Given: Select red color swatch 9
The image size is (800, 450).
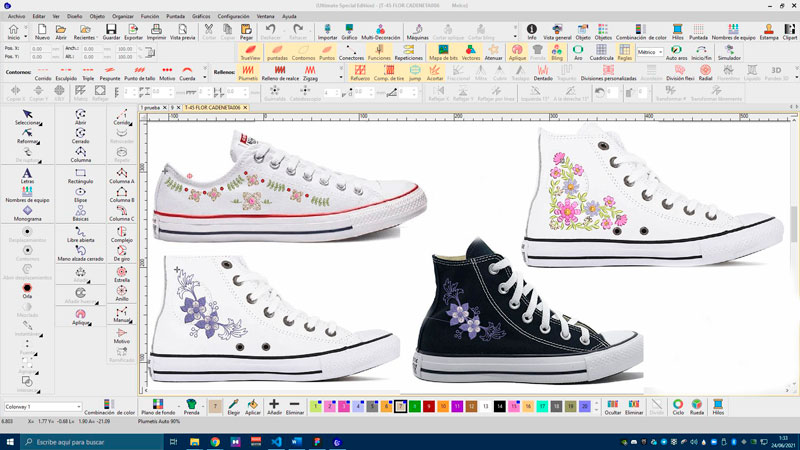Looking at the screenshot, I should 429,407.
